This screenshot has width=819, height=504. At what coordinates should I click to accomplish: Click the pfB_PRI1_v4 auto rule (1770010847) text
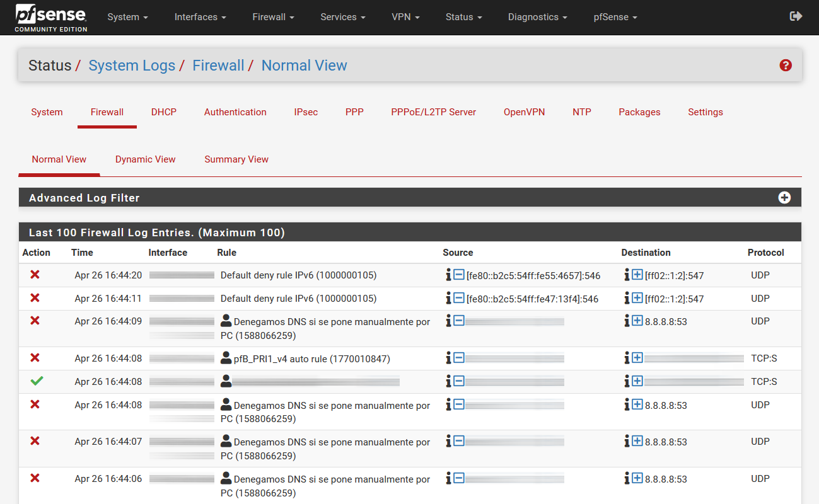pos(312,359)
